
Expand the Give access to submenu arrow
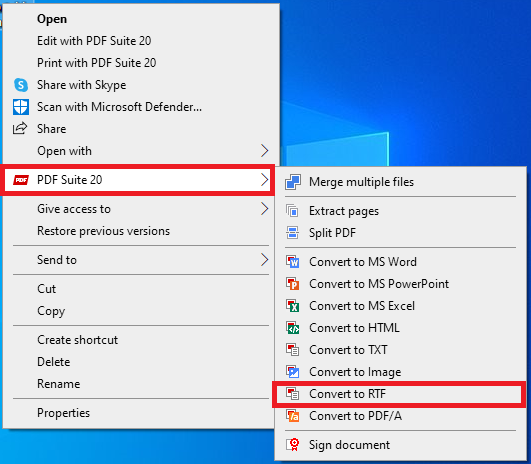pos(264,209)
